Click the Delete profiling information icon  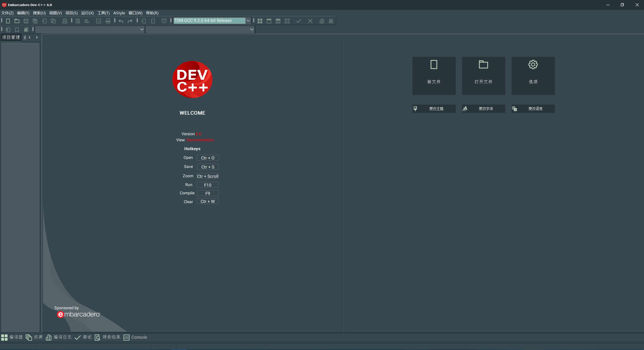[x=331, y=21]
